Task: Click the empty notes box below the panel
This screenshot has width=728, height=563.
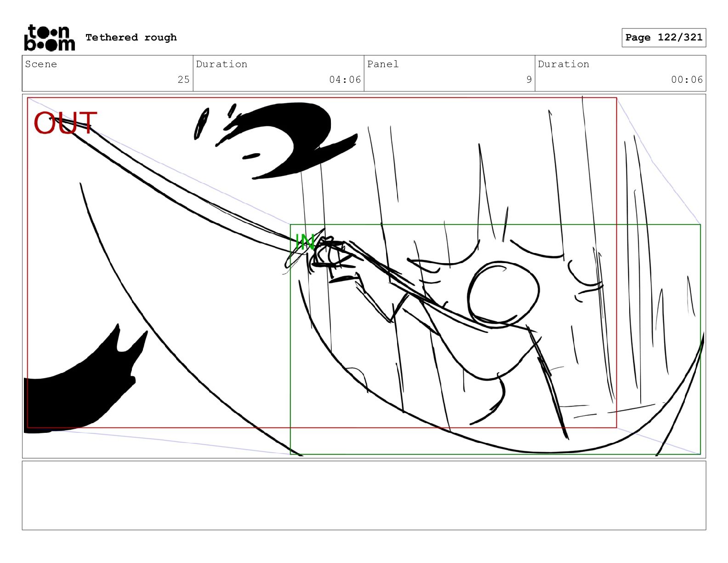Action: (x=364, y=495)
